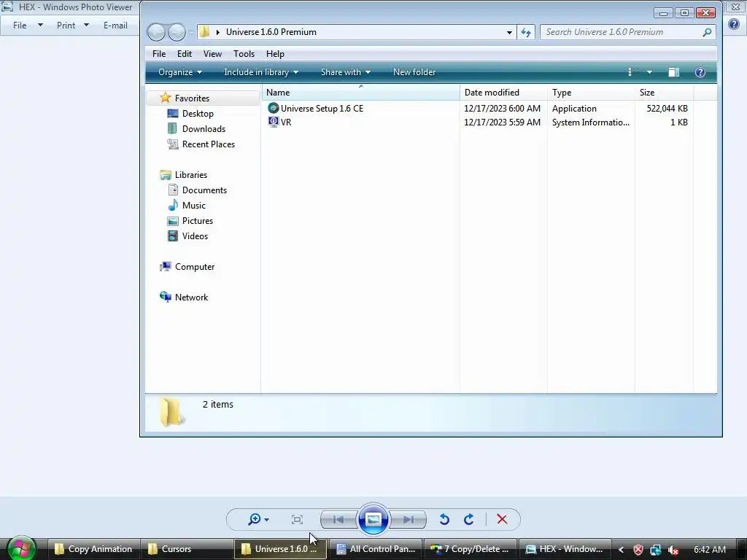
Task: Open the Include in library dropdown
Action: (x=261, y=72)
